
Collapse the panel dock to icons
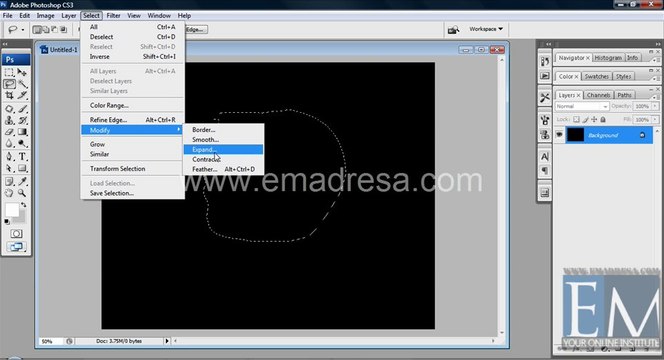pyautogui.click(x=658, y=44)
